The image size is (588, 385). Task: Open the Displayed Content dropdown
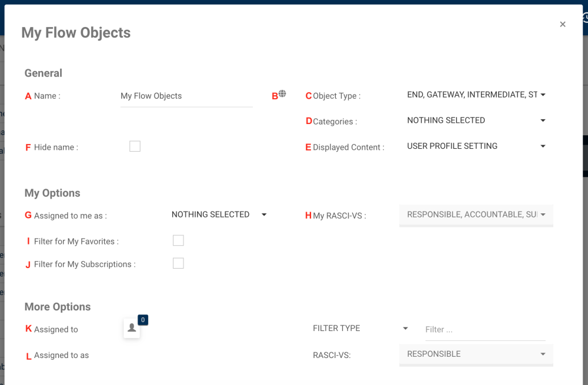472,146
